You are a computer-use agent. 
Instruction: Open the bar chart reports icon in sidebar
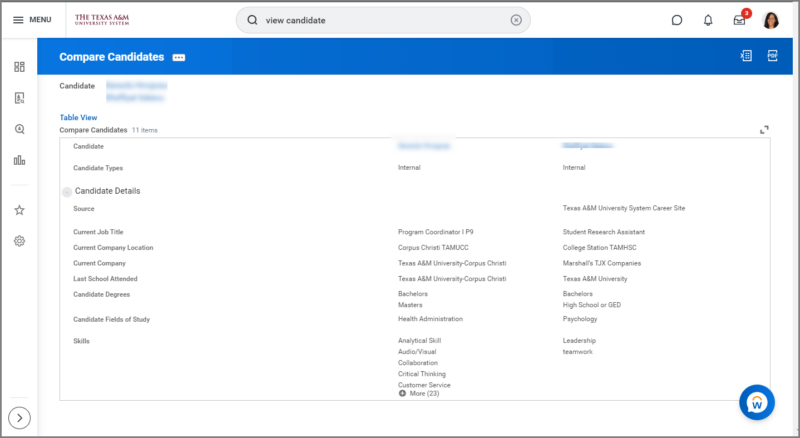click(x=19, y=160)
